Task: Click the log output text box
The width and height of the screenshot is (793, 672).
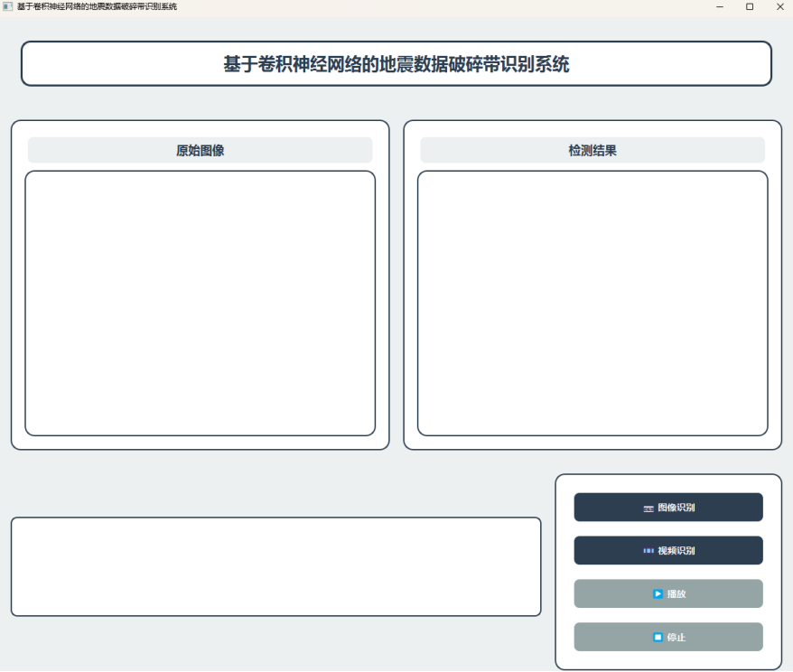Action: pyautogui.click(x=276, y=566)
